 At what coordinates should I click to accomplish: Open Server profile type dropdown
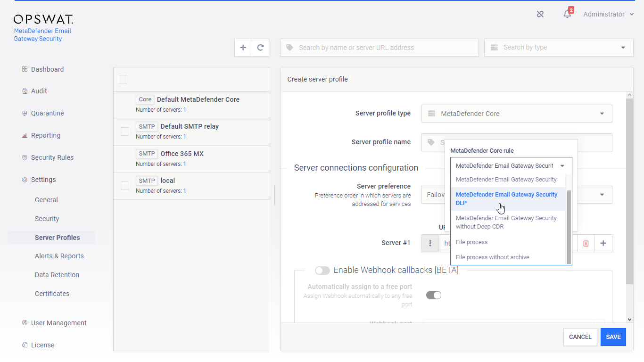(x=517, y=114)
